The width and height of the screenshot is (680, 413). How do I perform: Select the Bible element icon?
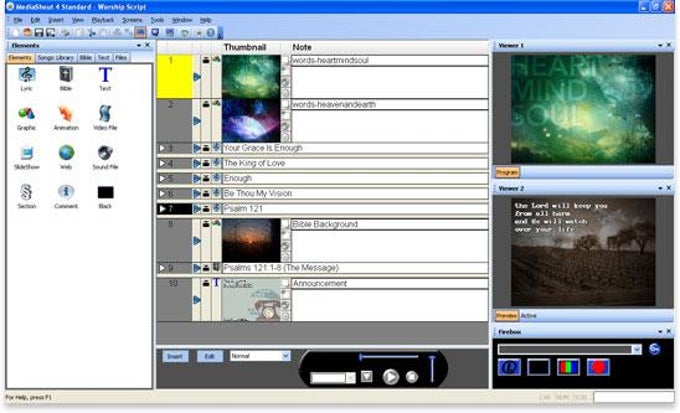point(66,75)
